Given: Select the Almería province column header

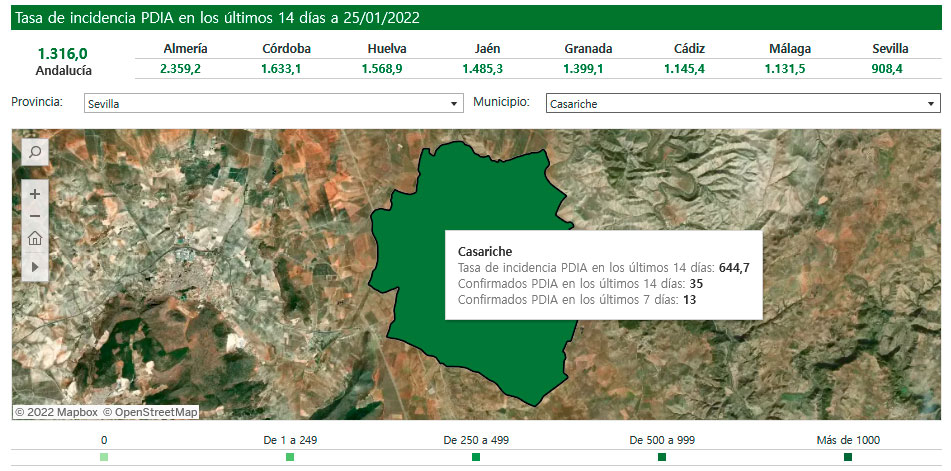Looking at the screenshot, I should pos(184,48).
